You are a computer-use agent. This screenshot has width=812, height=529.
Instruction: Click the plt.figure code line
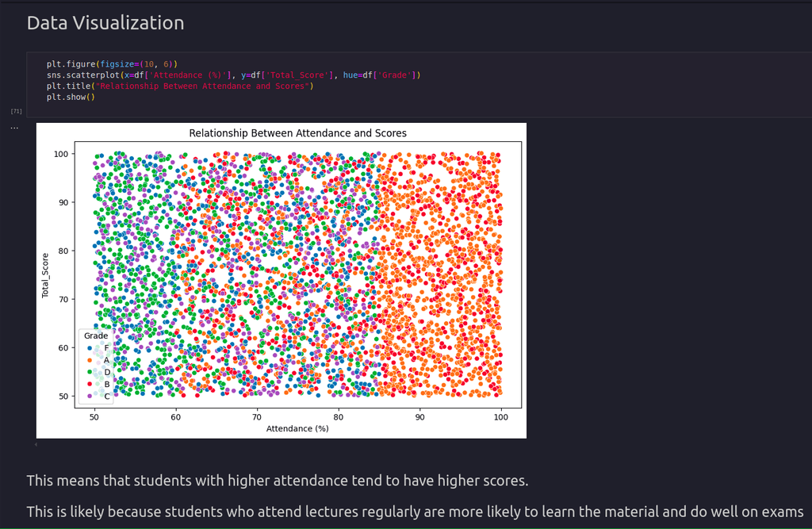(112, 64)
